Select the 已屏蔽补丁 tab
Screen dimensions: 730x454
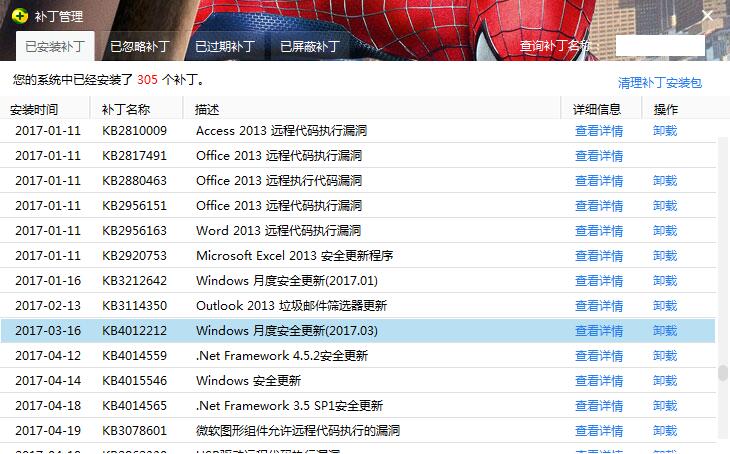pyautogui.click(x=310, y=46)
